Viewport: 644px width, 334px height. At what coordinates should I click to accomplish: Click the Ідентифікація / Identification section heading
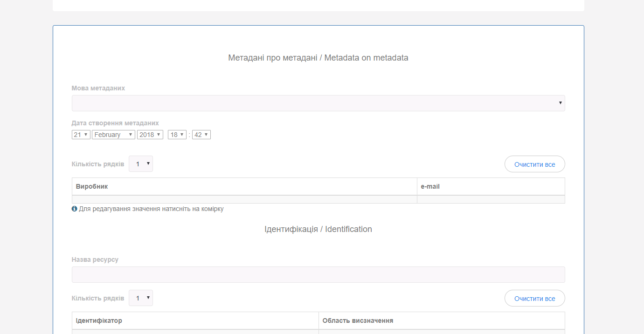pyautogui.click(x=318, y=229)
